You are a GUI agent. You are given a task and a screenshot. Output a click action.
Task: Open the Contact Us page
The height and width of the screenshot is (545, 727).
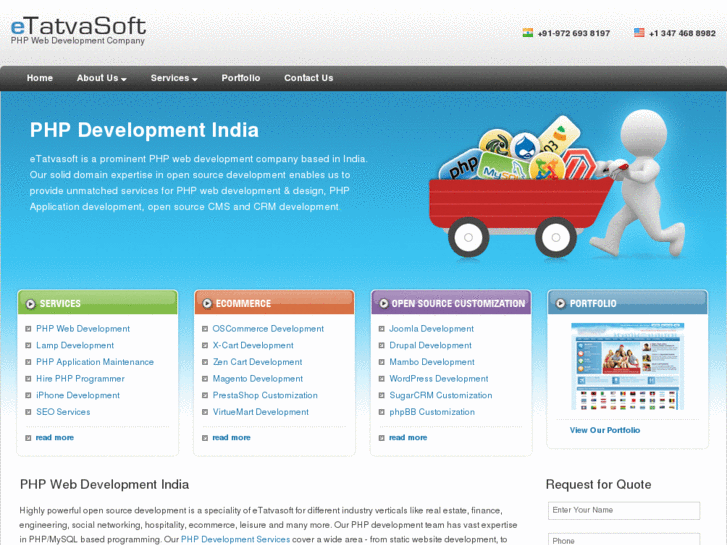[309, 78]
